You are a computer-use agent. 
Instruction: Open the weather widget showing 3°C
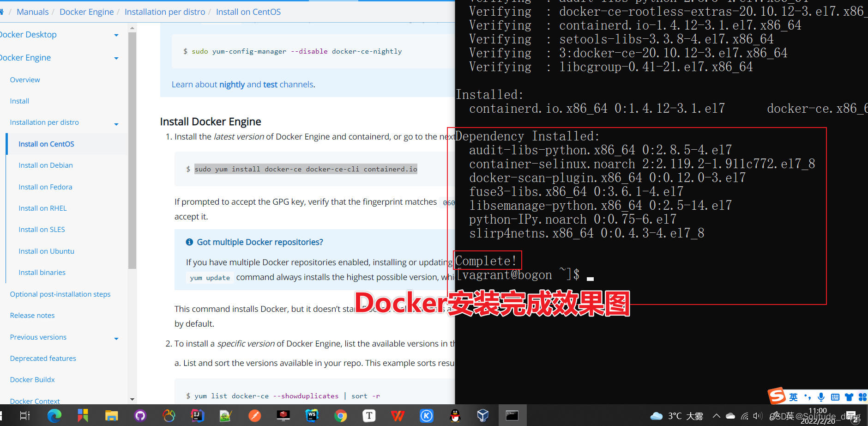[x=676, y=416]
